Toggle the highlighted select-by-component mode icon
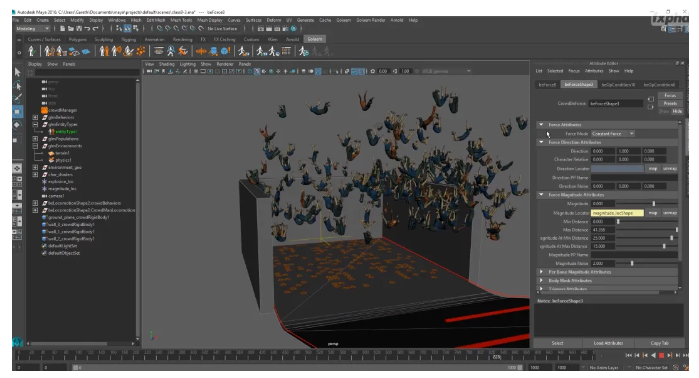The image size is (699, 378). tap(127, 29)
